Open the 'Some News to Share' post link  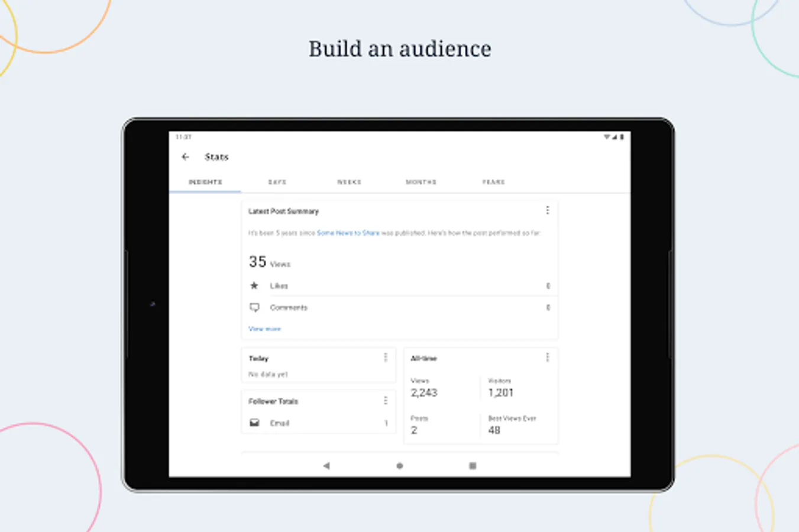pos(348,233)
